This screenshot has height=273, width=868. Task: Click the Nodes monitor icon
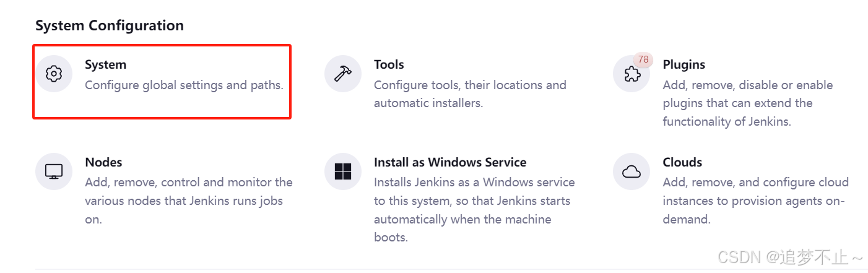click(54, 171)
